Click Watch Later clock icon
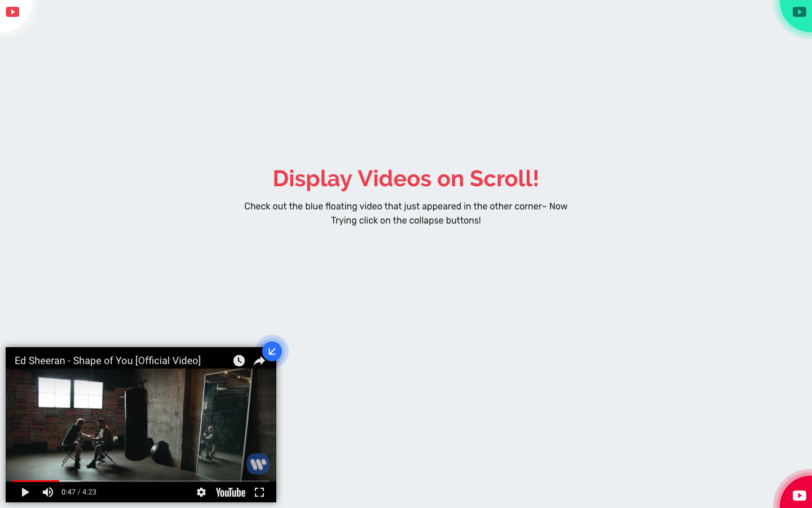 tap(239, 361)
